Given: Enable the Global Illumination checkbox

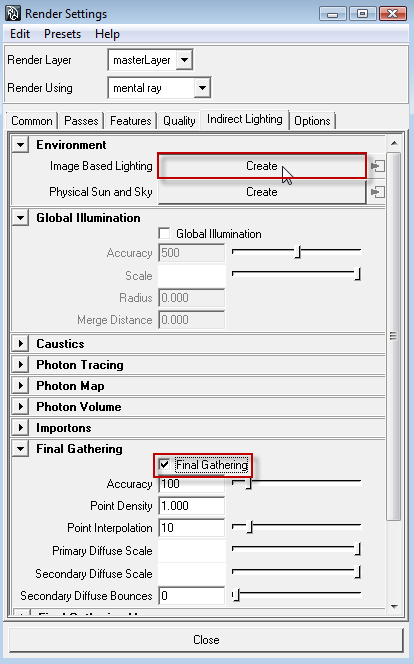Looking at the screenshot, I should point(164,233).
